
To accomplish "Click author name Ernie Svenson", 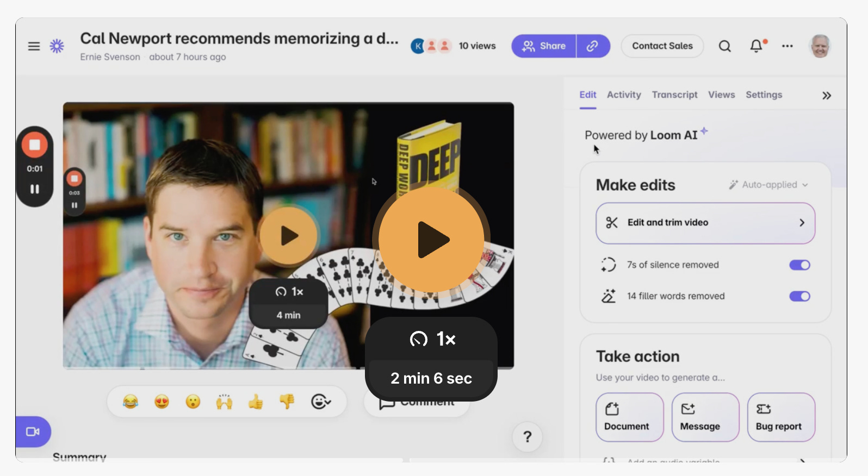I will [x=110, y=57].
